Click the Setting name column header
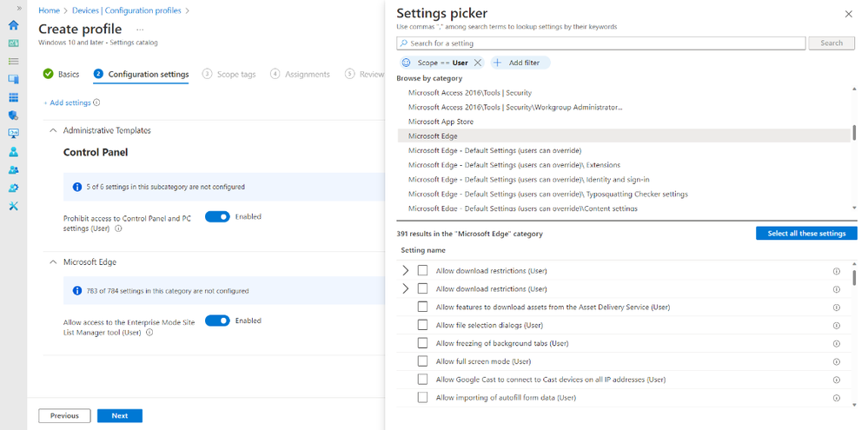 (x=423, y=250)
